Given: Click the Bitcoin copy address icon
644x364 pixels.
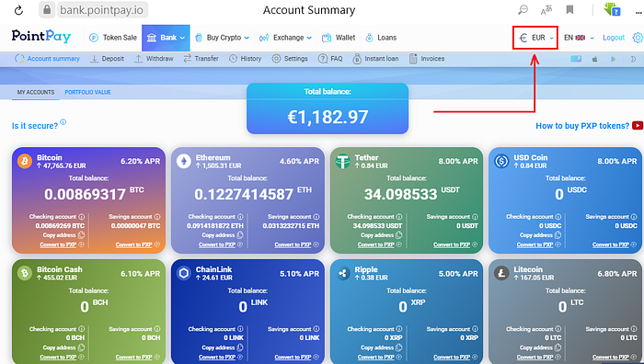Looking at the screenshot, I should pos(81,235).
